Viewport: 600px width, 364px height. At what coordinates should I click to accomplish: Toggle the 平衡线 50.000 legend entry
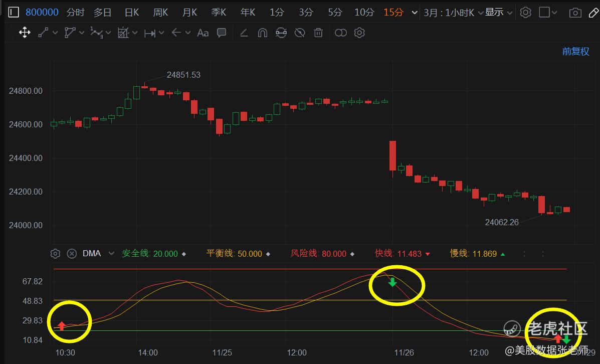click(238, 253)
